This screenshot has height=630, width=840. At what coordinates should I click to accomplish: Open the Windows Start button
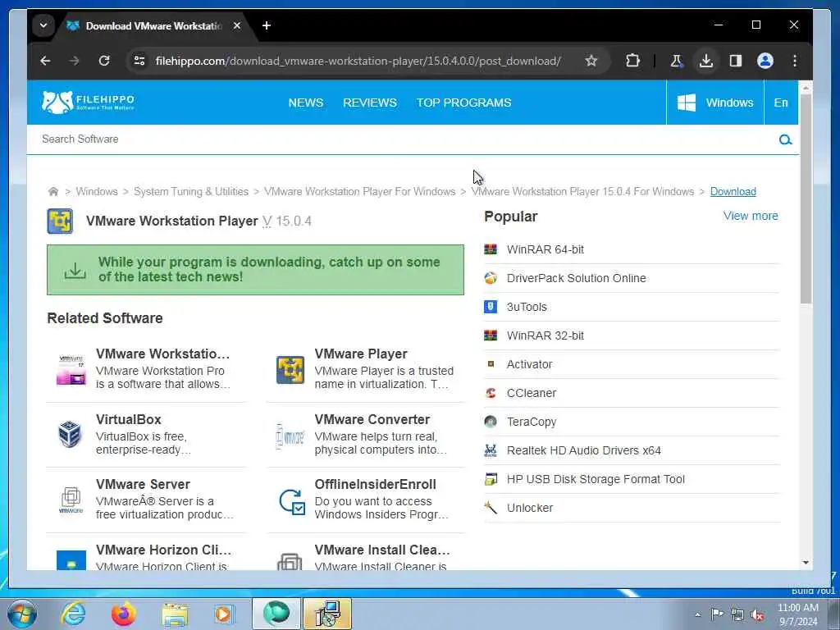click(x=22, y=614)
